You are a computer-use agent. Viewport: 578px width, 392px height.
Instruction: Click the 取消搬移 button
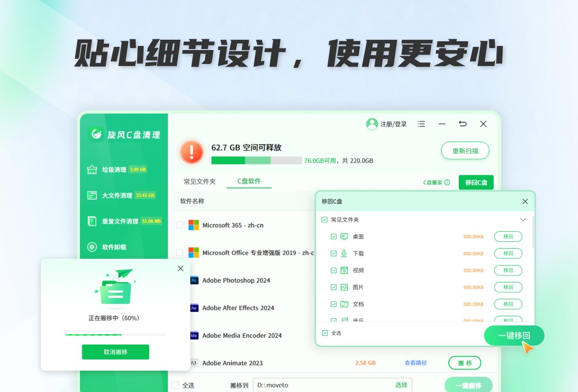point(116,352)
